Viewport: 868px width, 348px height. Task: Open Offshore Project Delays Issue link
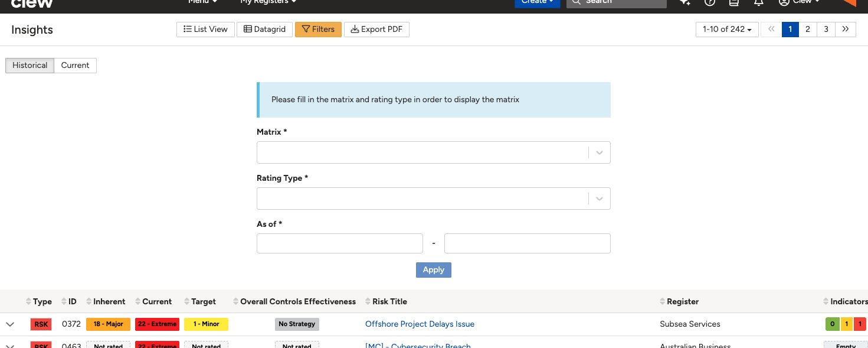point(420,324)
